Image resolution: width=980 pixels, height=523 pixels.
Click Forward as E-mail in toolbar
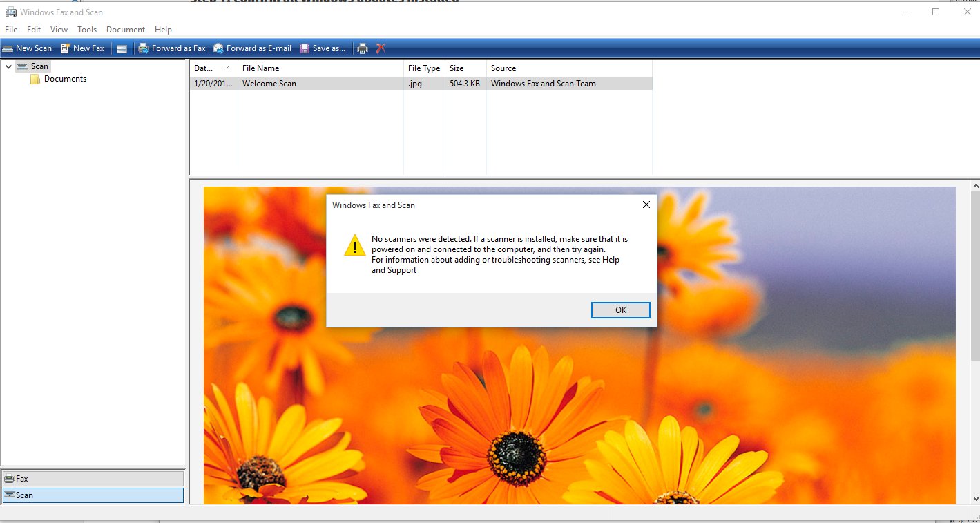[252, 48]
